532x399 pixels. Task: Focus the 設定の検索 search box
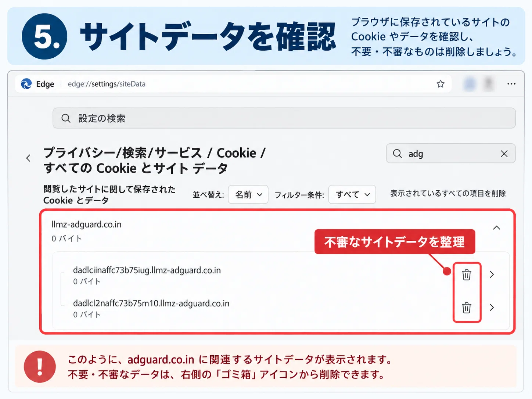(x=284, y=118)
